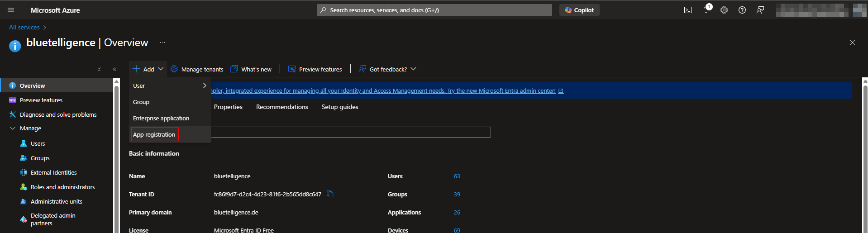Choose Enterprise application in Add menu
This screenshot has width=868, height=233.
(x=161, y=118)
